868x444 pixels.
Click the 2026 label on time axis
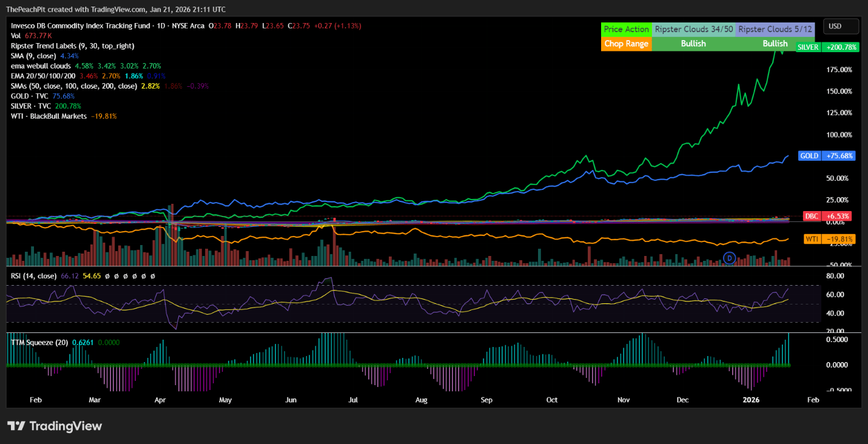752,400
